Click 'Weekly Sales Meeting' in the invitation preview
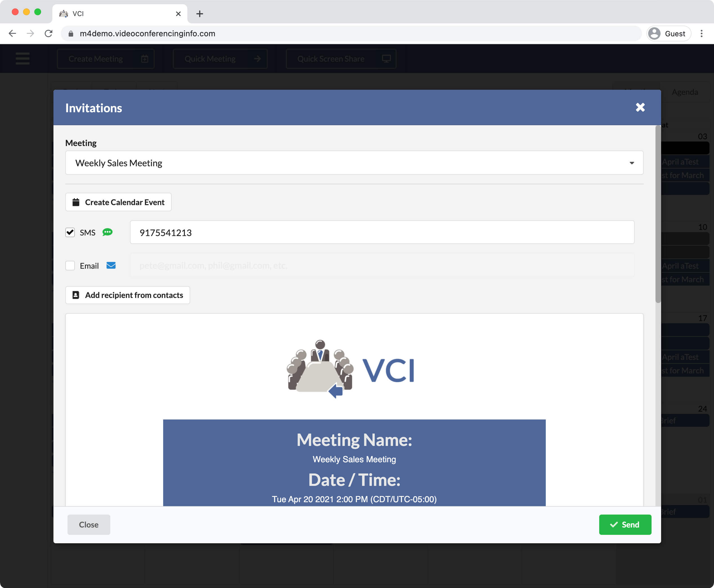The height and width of the screenshot is (588, 714). click(354, 459)
